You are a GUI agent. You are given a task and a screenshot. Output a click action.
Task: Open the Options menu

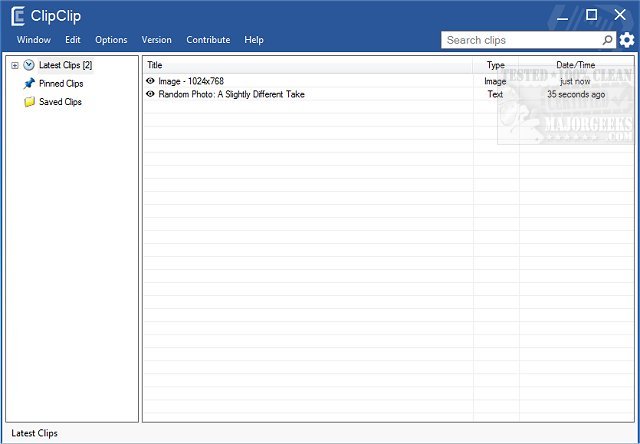click(x=111, y=40)
